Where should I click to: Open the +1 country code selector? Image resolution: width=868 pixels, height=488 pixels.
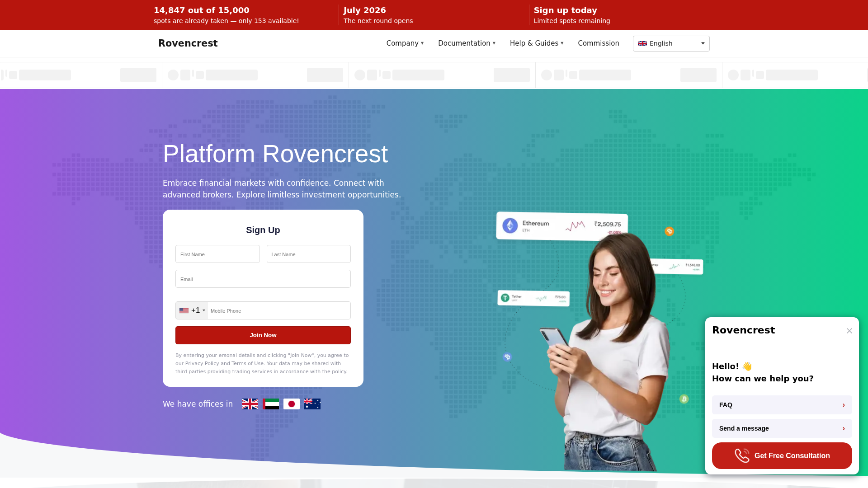[192, 310]
